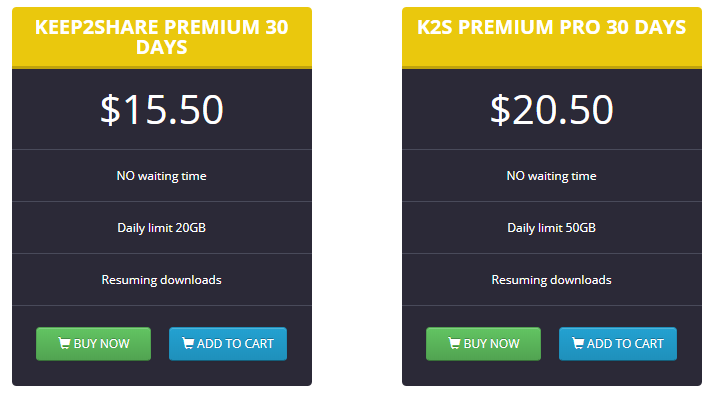Screen dimensions: 714x401
Task: Click cart icon in K2S Pro Add to Cart
Action: coord(578,343)
